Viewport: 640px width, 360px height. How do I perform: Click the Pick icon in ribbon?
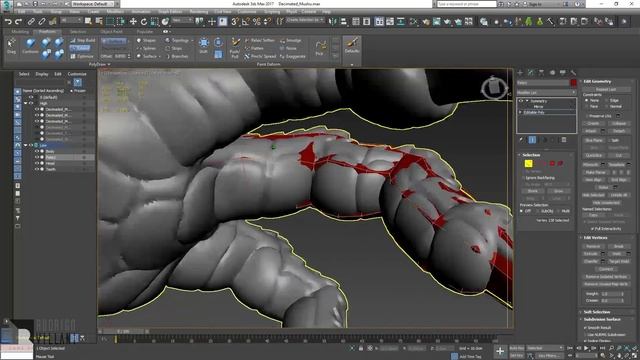(x=320, y=48)
